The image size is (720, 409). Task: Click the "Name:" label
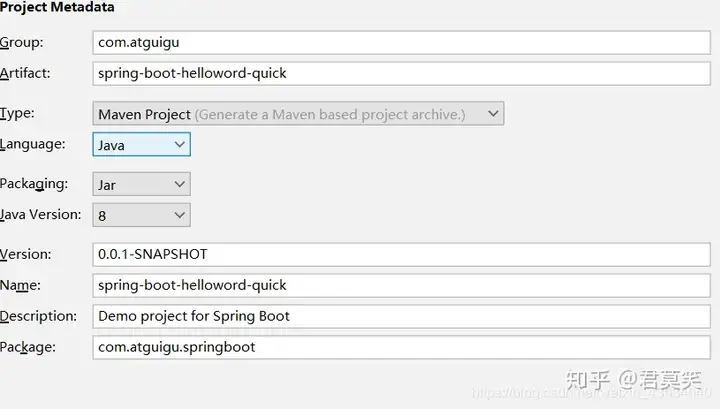point(20,285)
